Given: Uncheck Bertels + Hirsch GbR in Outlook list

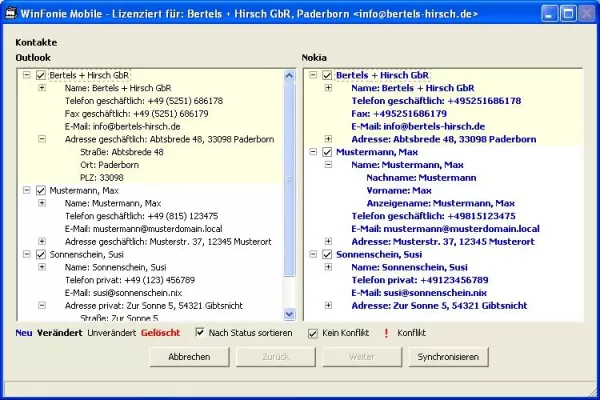Looking at the screenshot, I should pyautogui.click(x=40, y=75).
